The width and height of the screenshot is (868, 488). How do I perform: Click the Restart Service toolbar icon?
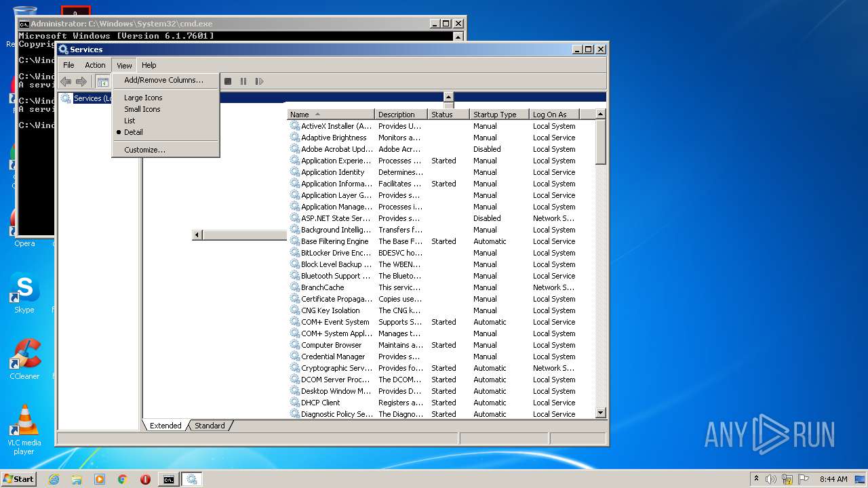[259, 81]
